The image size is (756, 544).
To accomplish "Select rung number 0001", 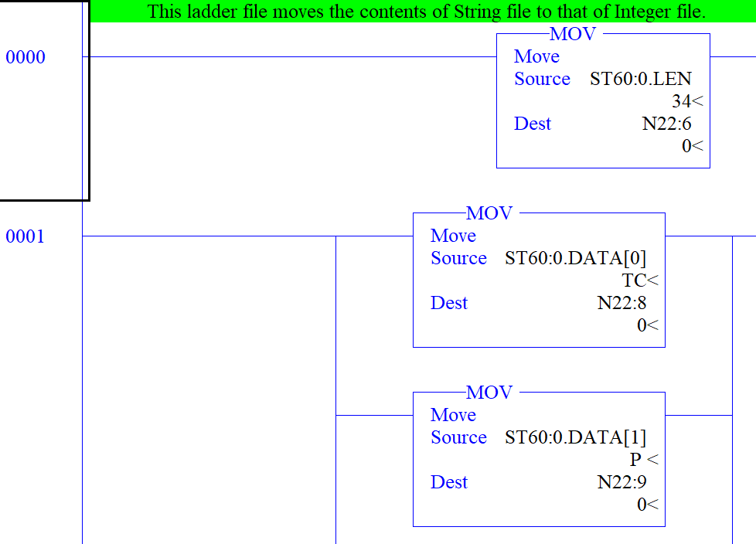I will pos(26,236).
